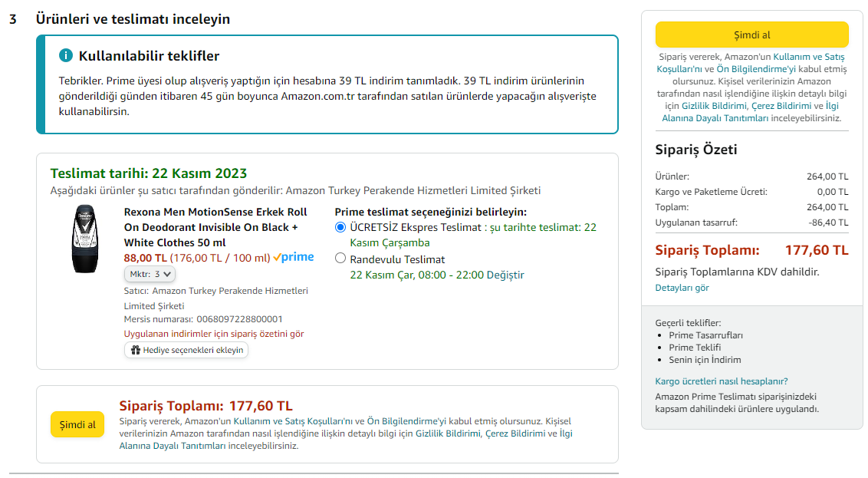Open the Mktr quantity dropdown
The height and width of the screenshot is (478, 868).
tap(150, 274)
